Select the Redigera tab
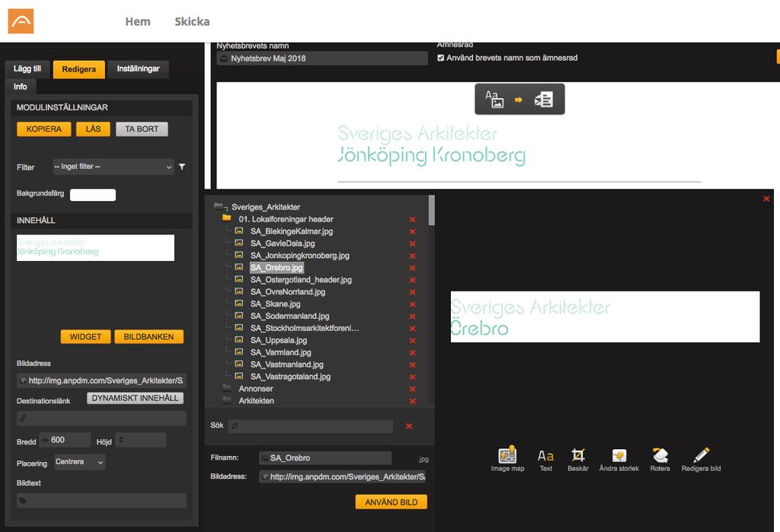 (x=79, y=69)
